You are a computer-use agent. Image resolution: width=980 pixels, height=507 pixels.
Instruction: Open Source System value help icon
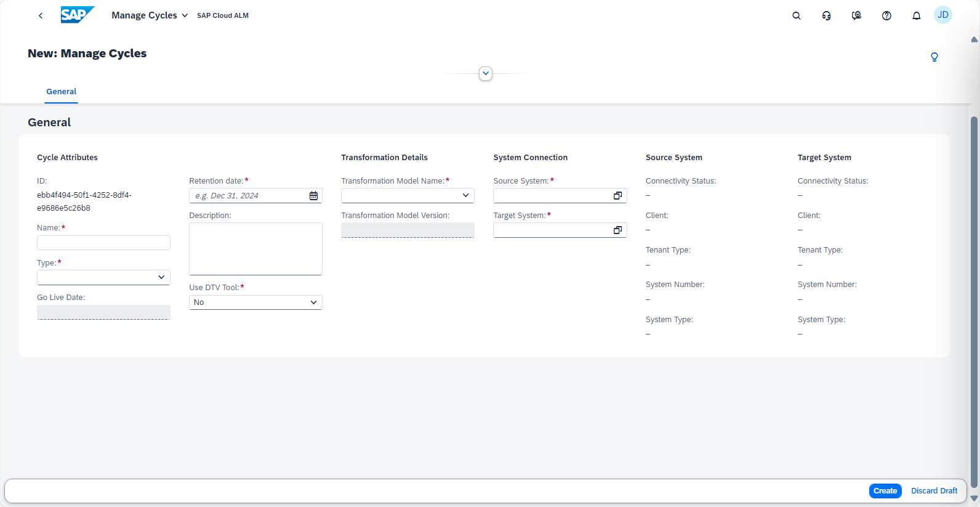(617, 196)
